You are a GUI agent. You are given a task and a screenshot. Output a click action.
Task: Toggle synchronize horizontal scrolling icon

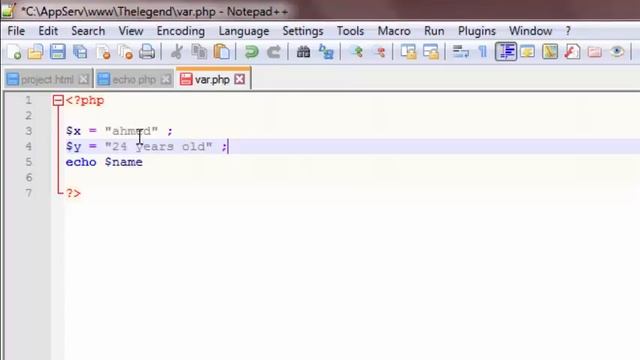[x=431, y=52]
